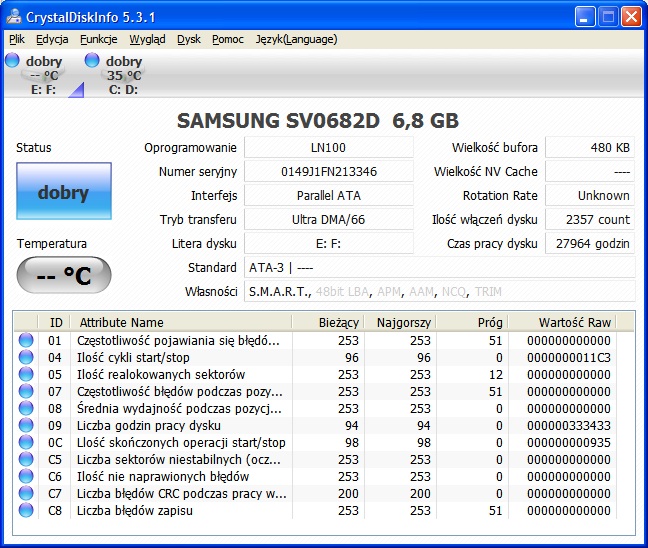This screenshot has height=548, width=648.
Task: Click status orb for attribute 07
Action: [x=26, y=391]
